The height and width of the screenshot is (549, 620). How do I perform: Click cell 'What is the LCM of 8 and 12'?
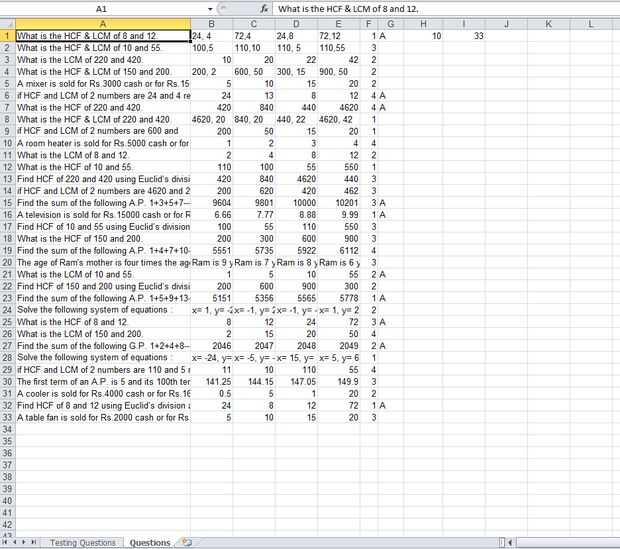click(x=103, y=155)
